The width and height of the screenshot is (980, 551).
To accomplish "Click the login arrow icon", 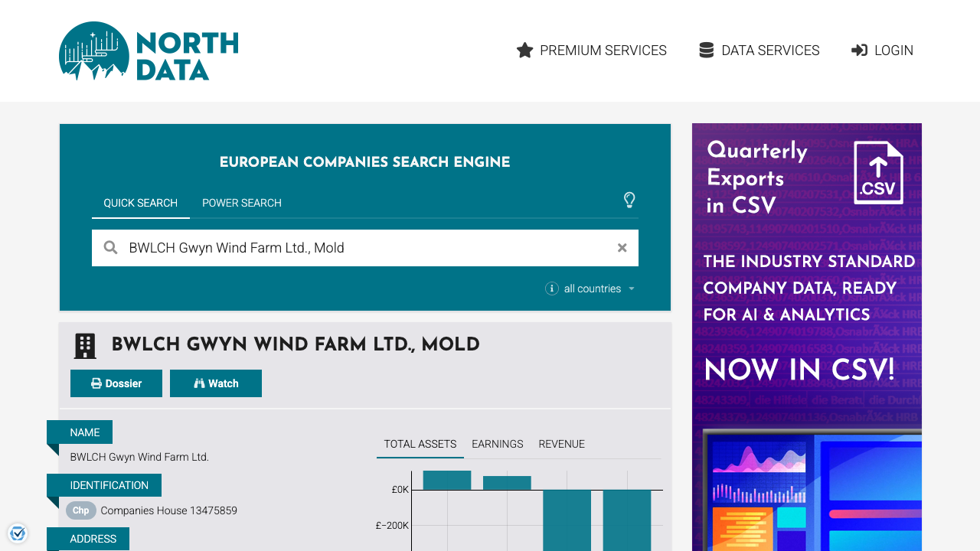I will (x=858, y=50).
